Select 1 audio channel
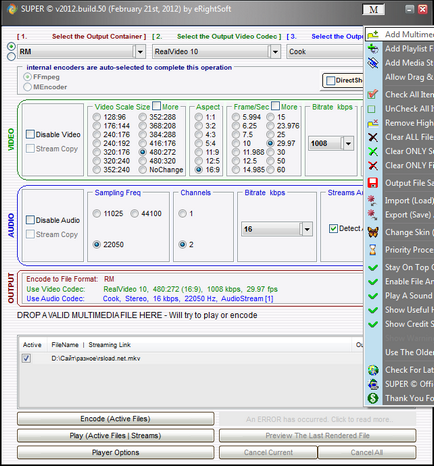Viewport: 434px width, 466px height. pyautogui.click(x=182, y=214)
